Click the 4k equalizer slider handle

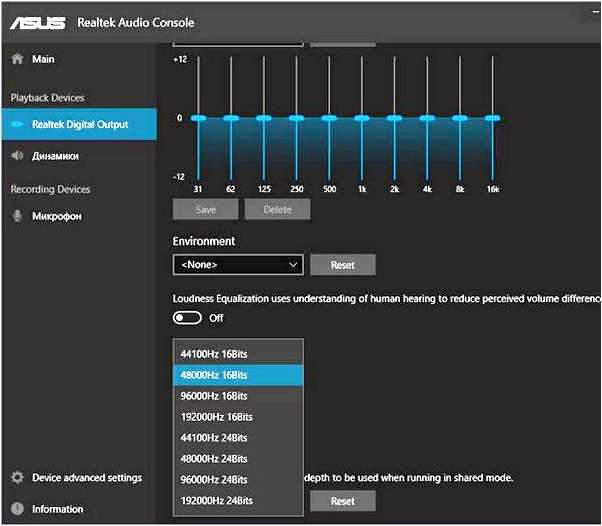(427, 118)
